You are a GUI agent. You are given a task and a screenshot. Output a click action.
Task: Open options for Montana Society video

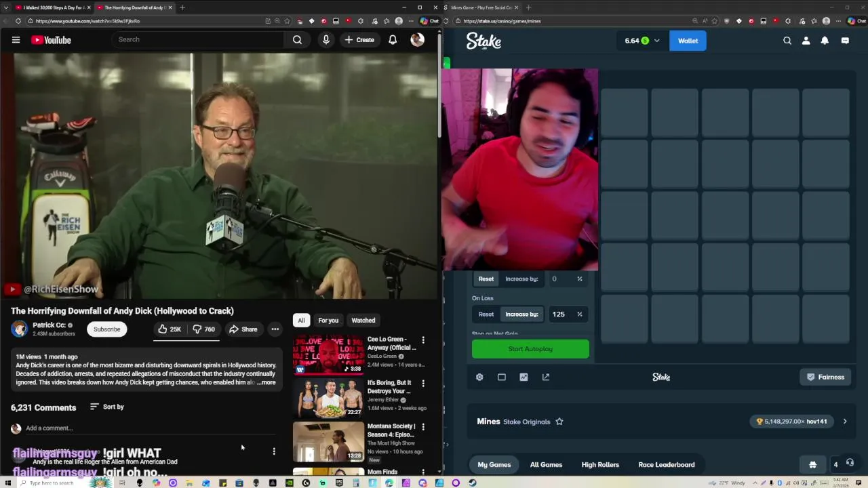point(423,426)
